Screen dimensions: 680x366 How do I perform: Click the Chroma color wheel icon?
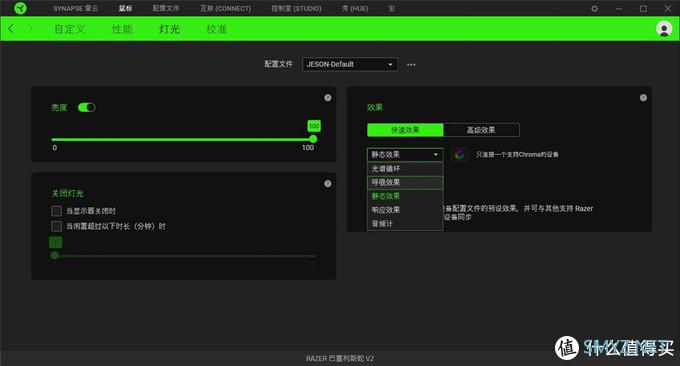[459, 154]
